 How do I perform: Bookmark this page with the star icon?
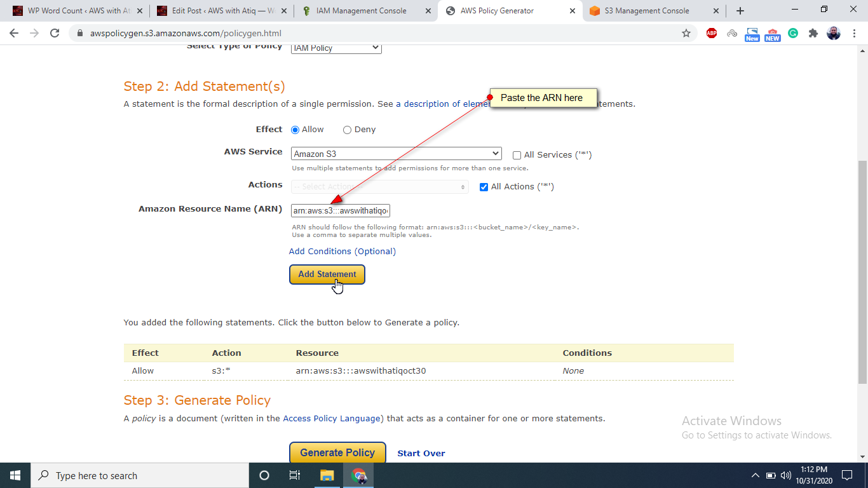(687, 33)
